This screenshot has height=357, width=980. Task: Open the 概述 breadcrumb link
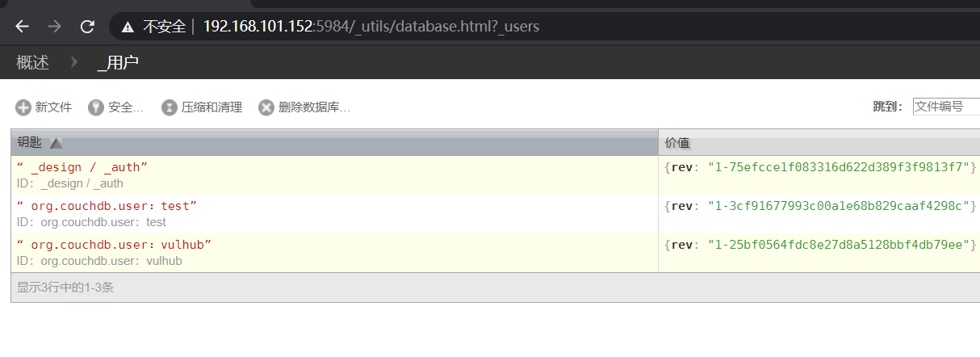point(32,62)
